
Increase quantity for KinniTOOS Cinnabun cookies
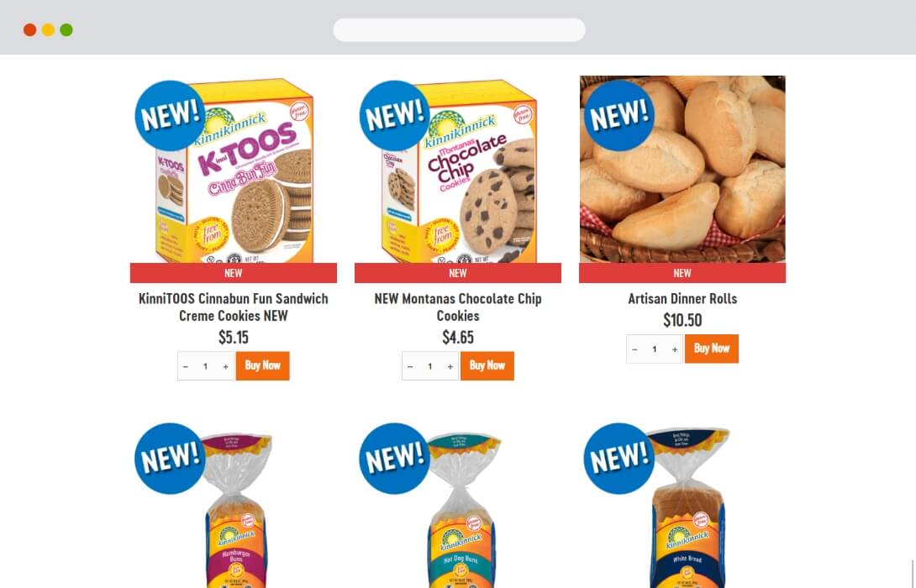225,367
